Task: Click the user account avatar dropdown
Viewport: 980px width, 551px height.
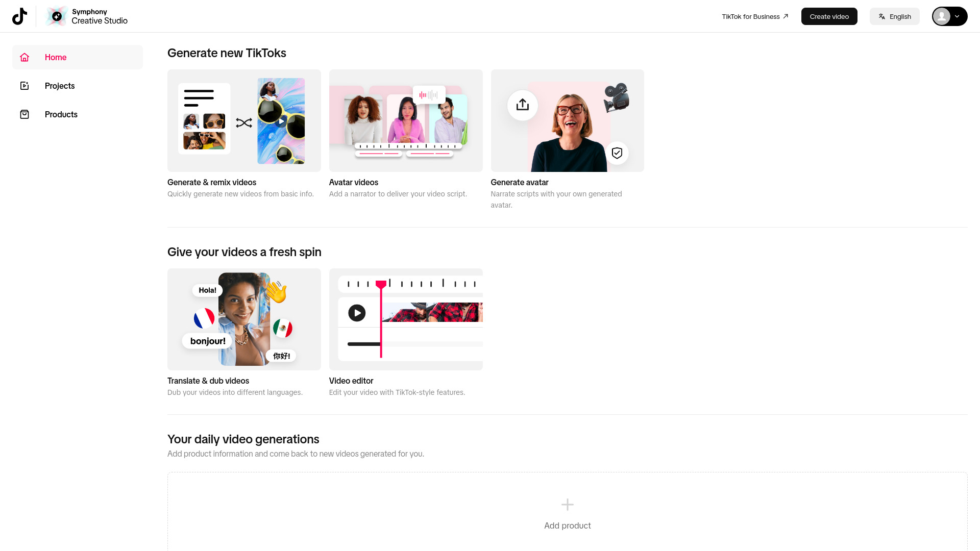Action: [950, 16]
